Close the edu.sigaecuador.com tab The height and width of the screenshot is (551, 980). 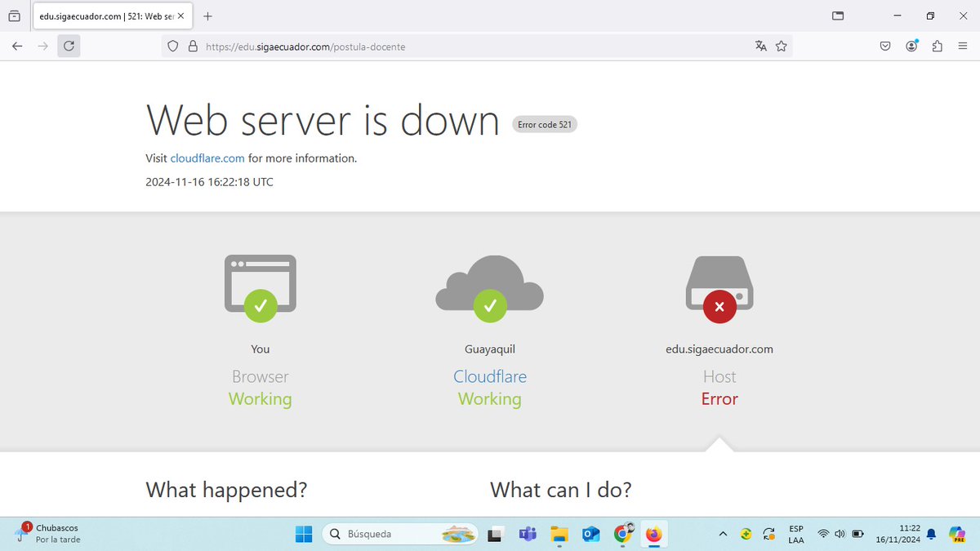pos(180,16)
